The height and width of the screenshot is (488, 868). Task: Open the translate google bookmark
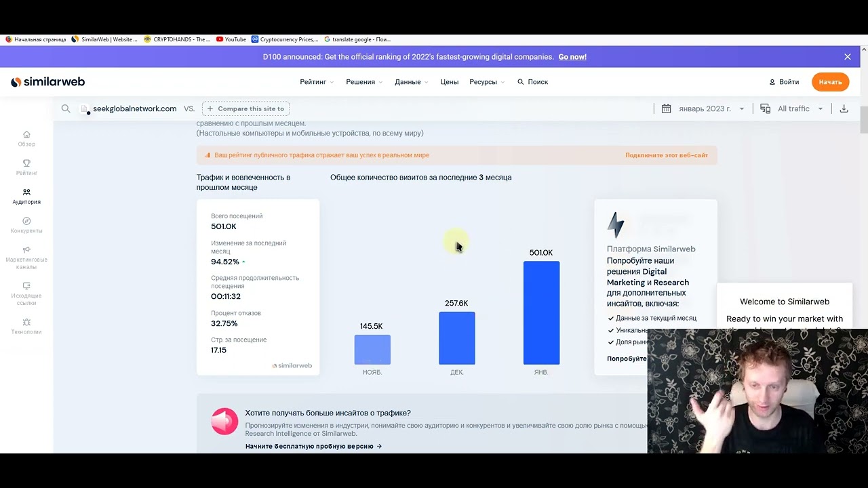(357, 39)
